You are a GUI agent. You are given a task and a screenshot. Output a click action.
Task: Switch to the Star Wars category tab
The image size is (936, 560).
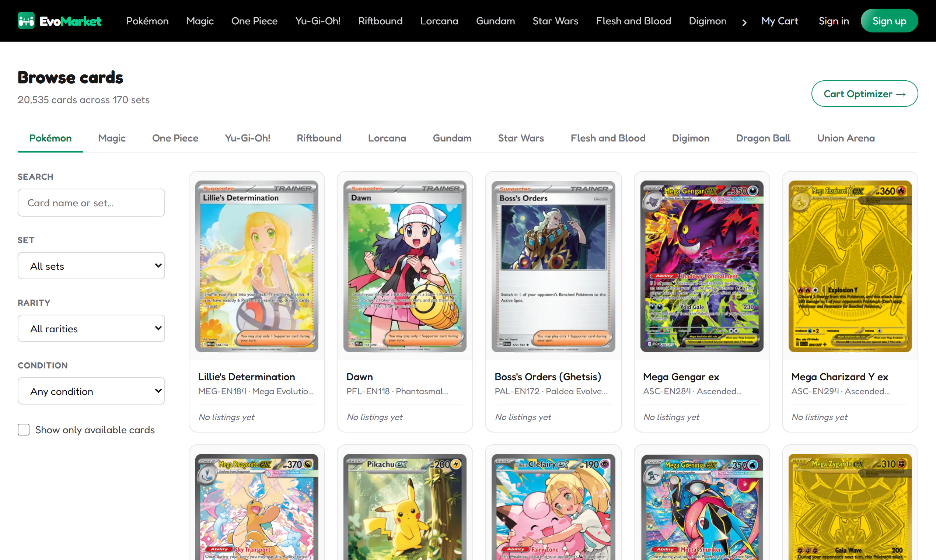pyautogui.click(x=521, y=138)
